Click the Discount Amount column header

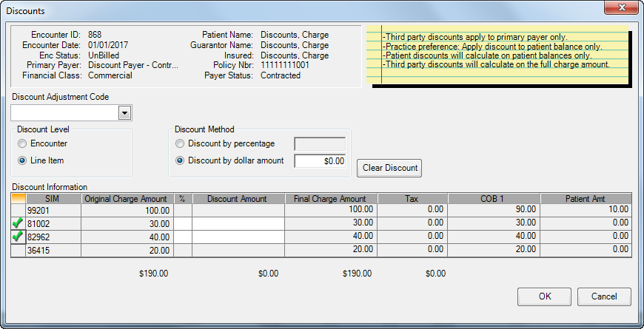pyautogui.click(x=238, y=199)
